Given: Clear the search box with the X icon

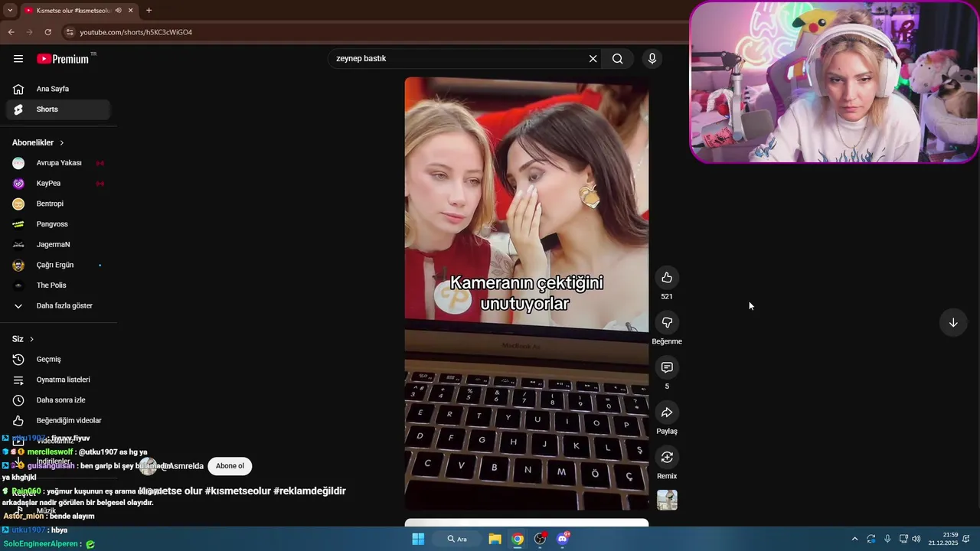Looking at the screenshot, I should [593, 59].
